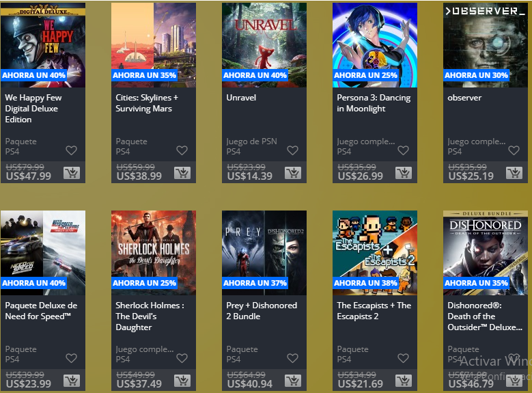Toggle wishlist heart for Unravel

pyautogui.click(x=292, y=150)
